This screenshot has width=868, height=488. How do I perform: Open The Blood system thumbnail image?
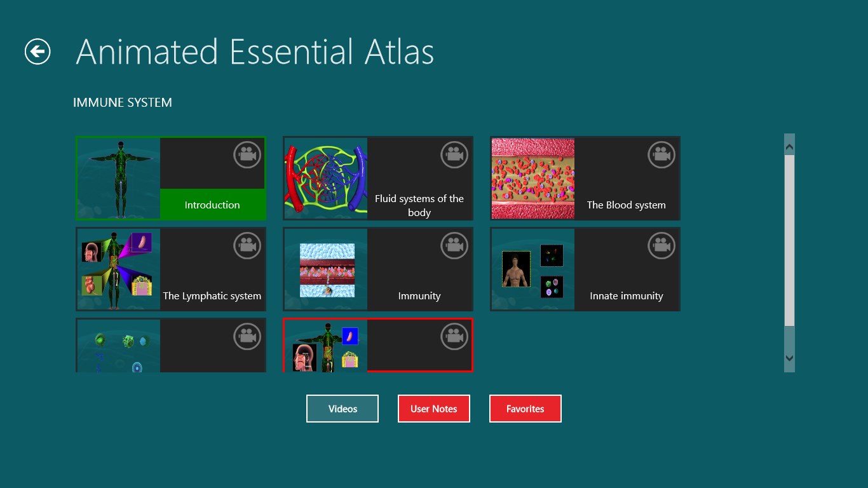(x=533, y=179)
